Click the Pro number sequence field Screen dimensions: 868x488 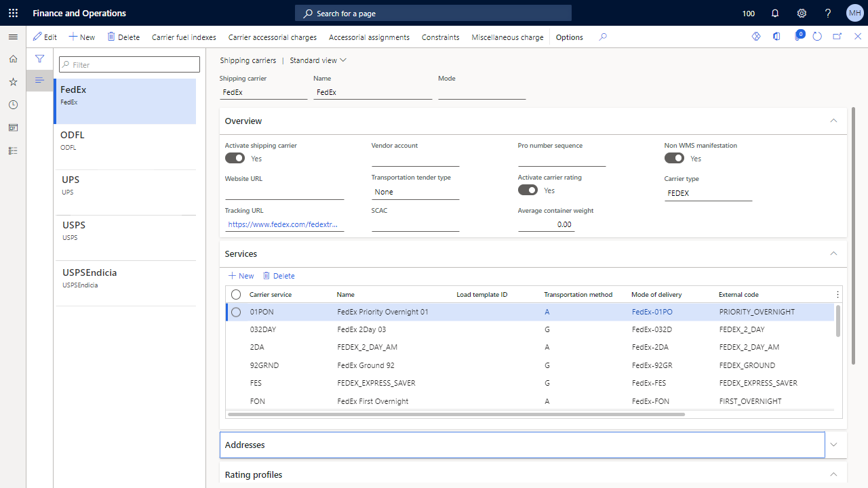562,159
